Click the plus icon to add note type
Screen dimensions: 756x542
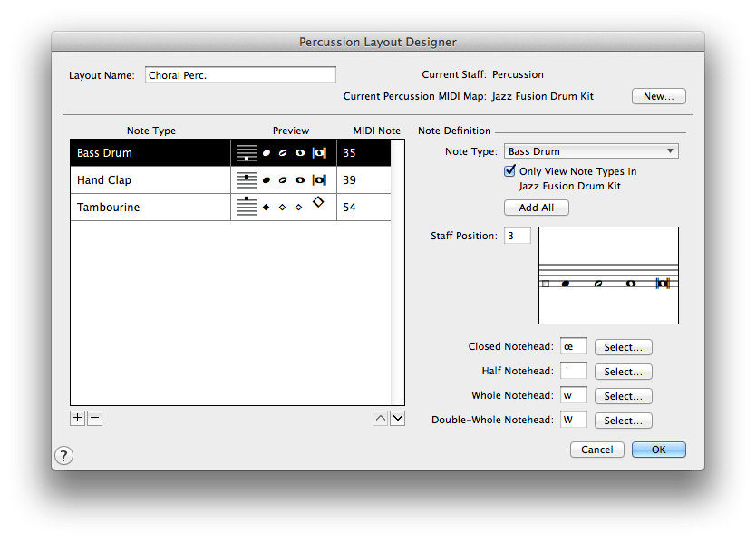click(77, 418)
